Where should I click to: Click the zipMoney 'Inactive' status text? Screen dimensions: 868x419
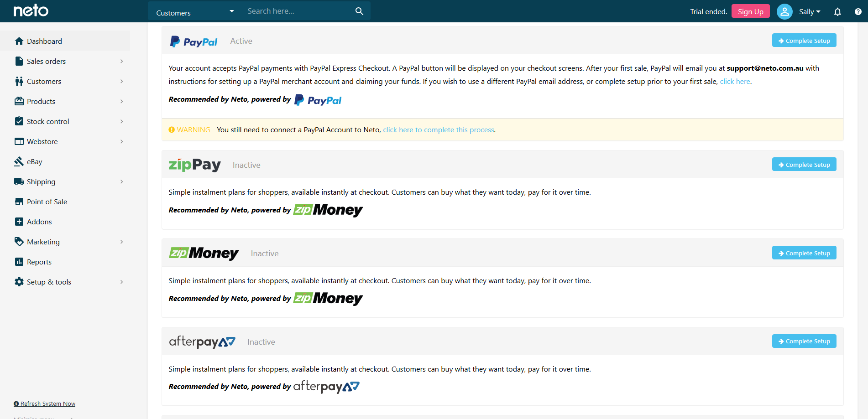265,253
